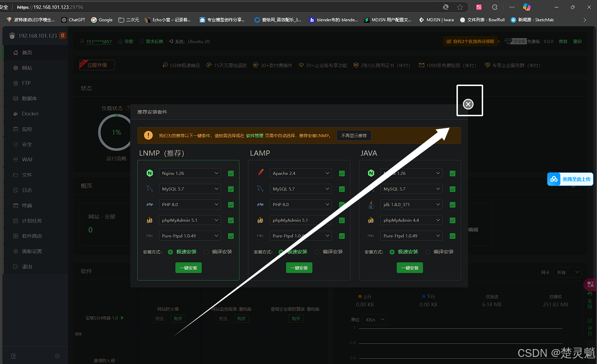
Task: Click the 文件 folder icon
Action: click(16, 175)
